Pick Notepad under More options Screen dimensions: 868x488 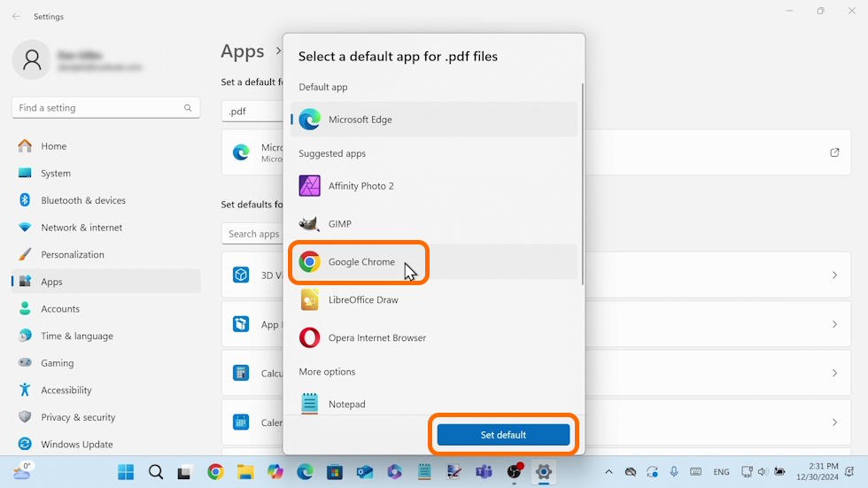click(434, 404)
